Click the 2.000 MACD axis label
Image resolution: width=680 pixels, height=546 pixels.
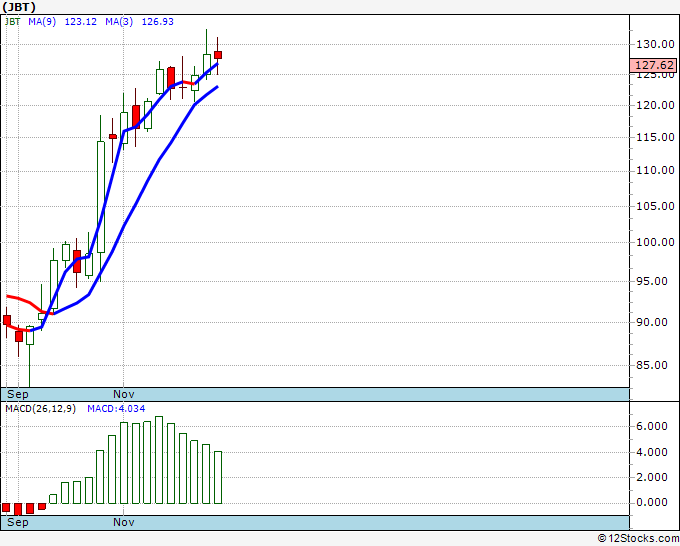pos(652,477)
